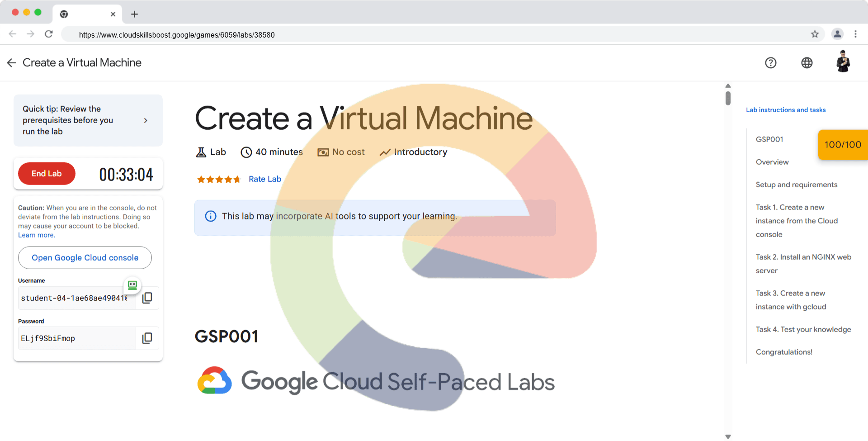This screenshot has width=868, height=441.
Task: Open the user avatar profile menu
Action: tap(843, 62)
